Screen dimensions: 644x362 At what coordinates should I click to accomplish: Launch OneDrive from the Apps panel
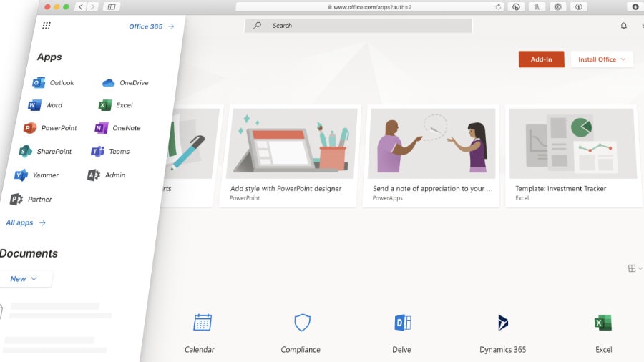point(125,82)
